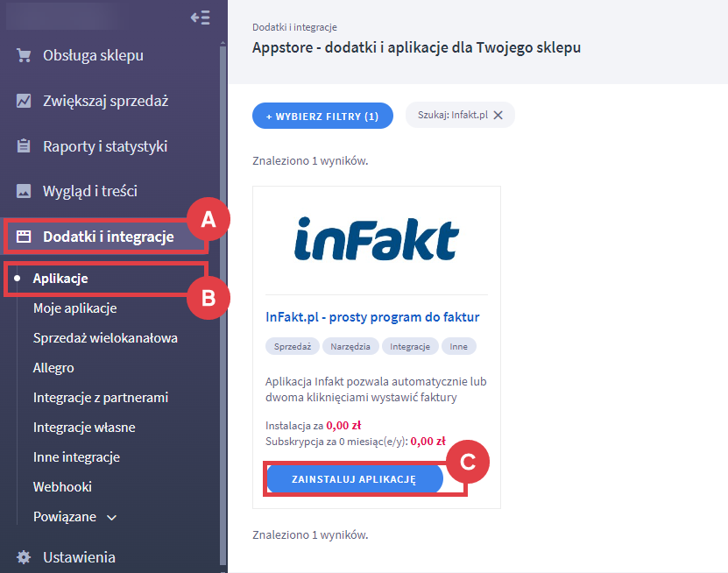Click the gear icon for Ustawienia
Image resolution: width=728 pixels, height=573 pixels.
click(x=24, y=557)
